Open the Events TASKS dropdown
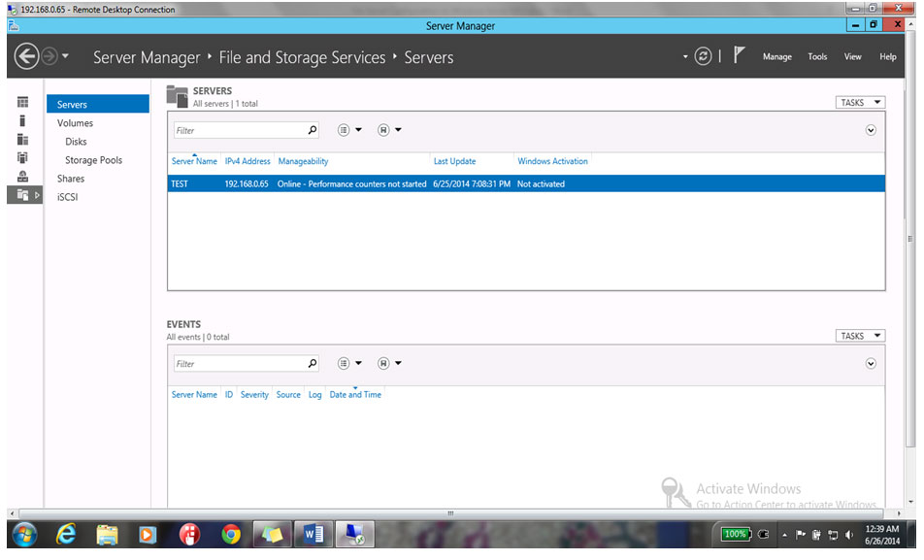This screenshot has height=560, width=924. click(860, 336)
